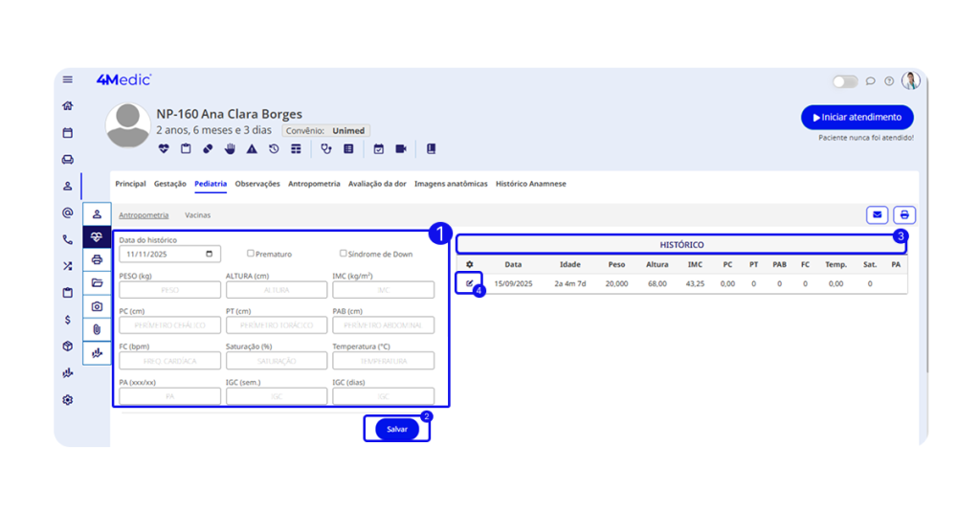The width and height of the screenshot is (980, 514).
Task: Check the Prematuro checkbox
Action: 251,254
